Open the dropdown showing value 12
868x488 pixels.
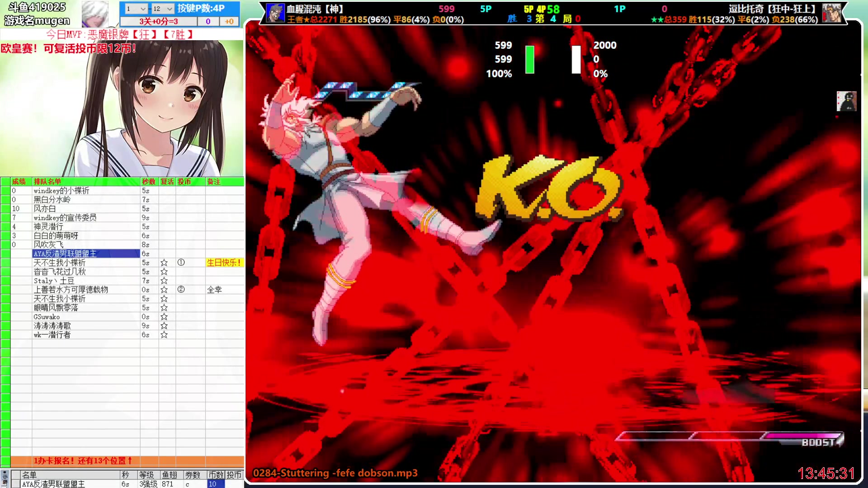click(x=162, y=9)
